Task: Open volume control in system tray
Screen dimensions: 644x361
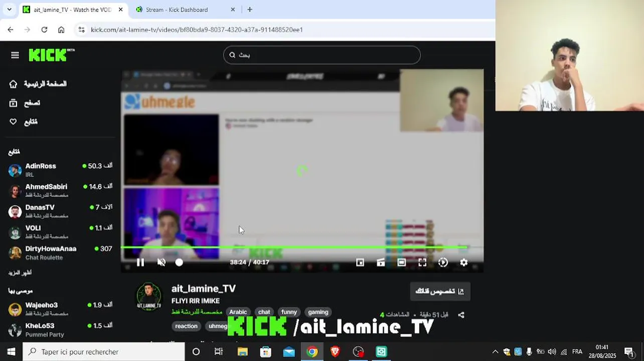Action: tap(552, 351)
